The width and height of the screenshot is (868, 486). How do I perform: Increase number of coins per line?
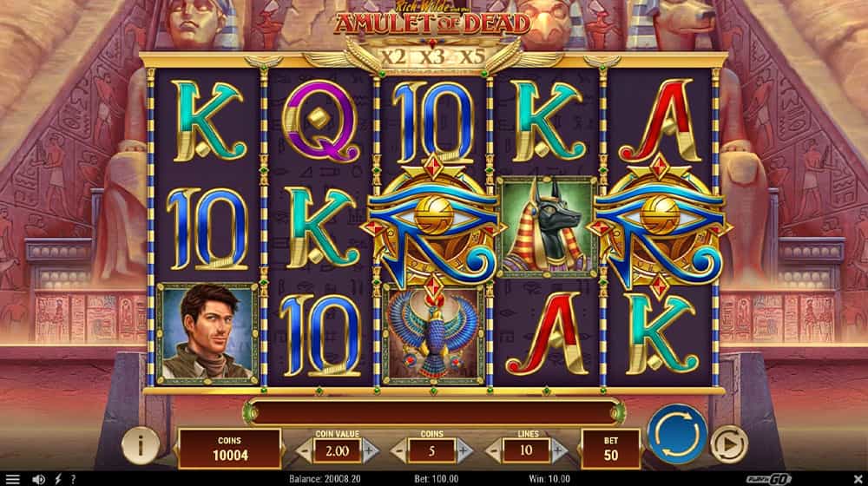click(x=465, y=451)
